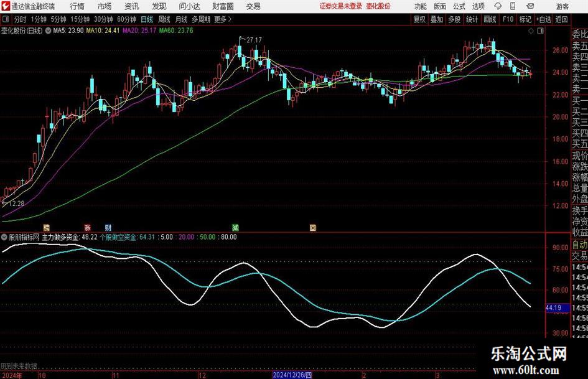Toggle the left panel icon beside 分时
This screenshot has width=588, height=379.
[5, 19]
